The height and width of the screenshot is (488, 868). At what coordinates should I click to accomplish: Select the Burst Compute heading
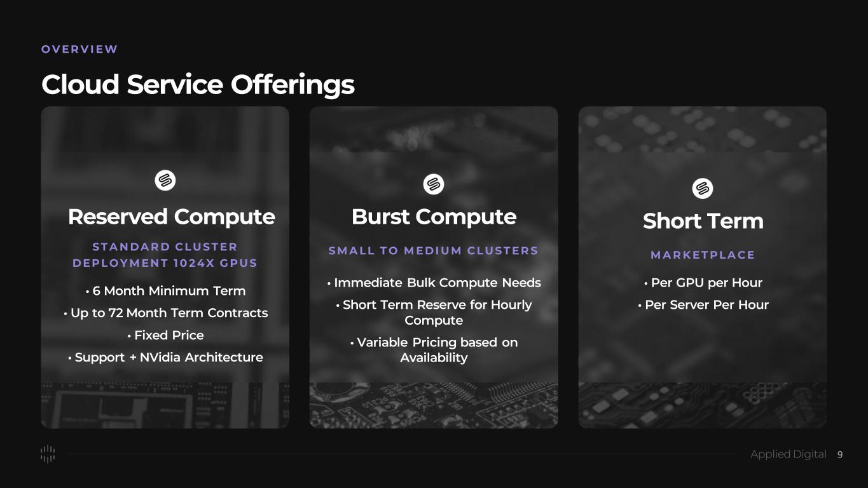434,217
